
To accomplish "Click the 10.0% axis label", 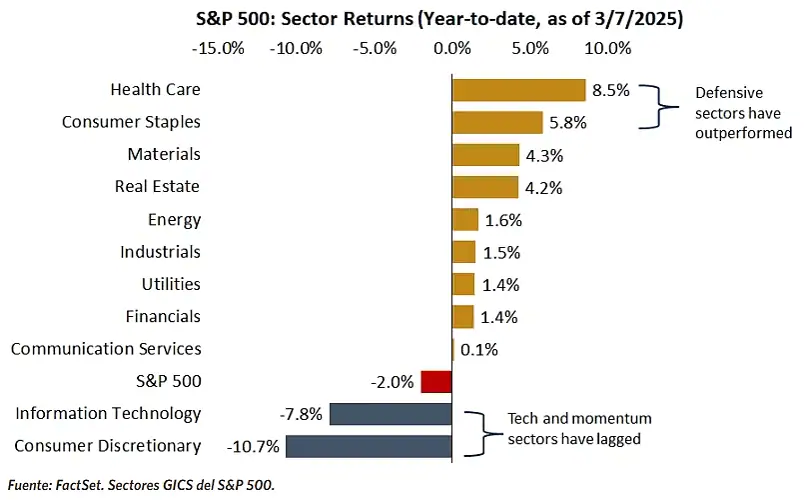I will (x=607, y=48).
